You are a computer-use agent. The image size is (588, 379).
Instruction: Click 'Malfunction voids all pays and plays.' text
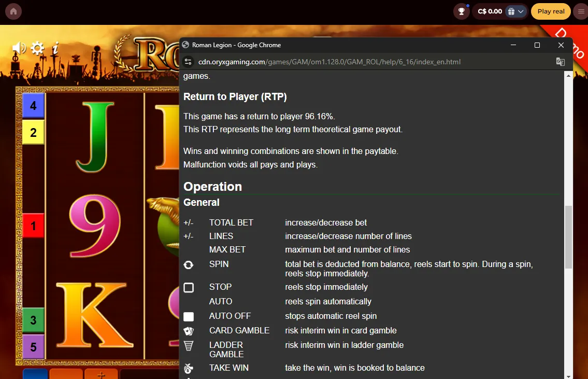point(251,164)
